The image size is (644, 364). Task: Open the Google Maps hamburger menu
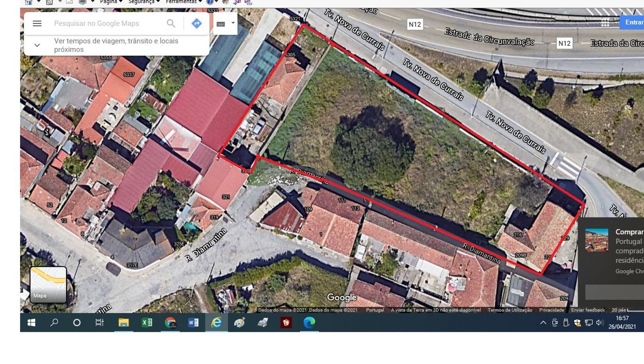pos(37,23)
